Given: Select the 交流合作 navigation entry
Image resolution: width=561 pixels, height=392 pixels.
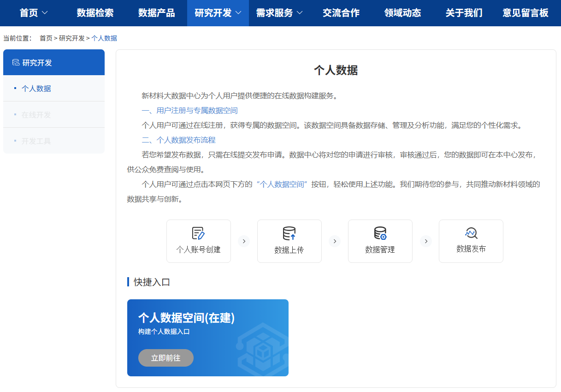Looking at the screenshot, I should tap(341, 13).
